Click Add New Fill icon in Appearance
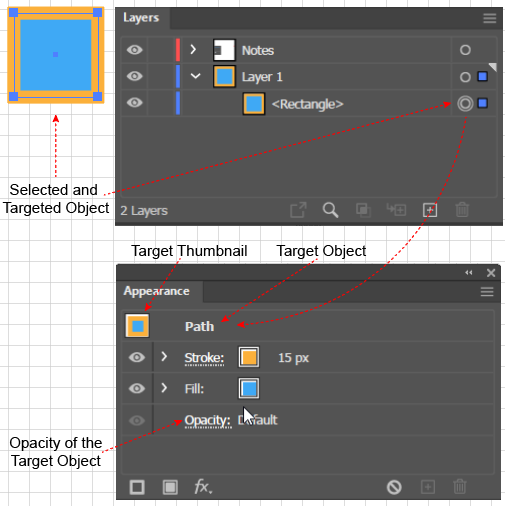 click(170, 487)
